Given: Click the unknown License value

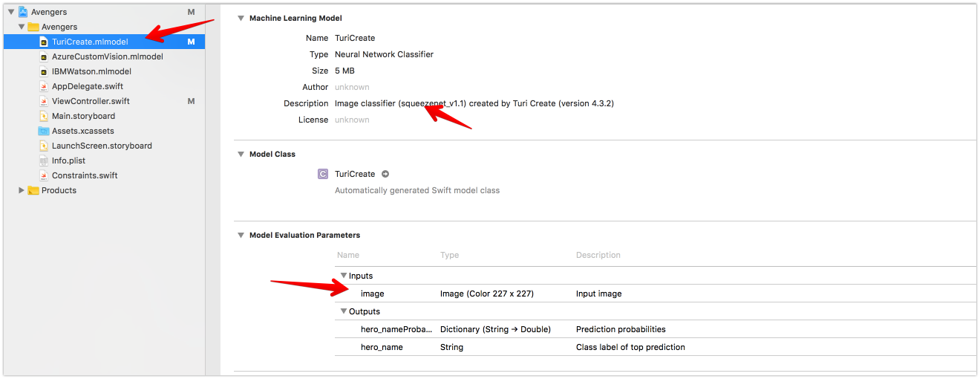Looking at the screenshot, I should coord(352,120).
